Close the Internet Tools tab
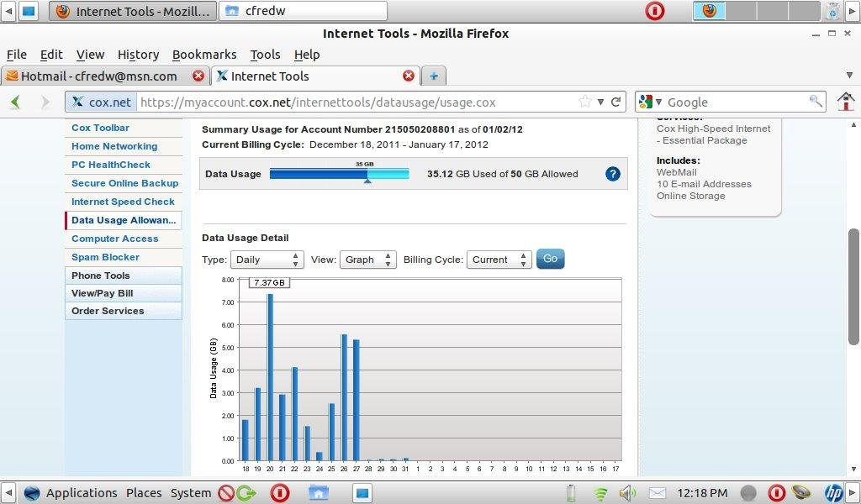Image resolution: width=861 pixels, height=504 pixels. [x=409, y=76]
